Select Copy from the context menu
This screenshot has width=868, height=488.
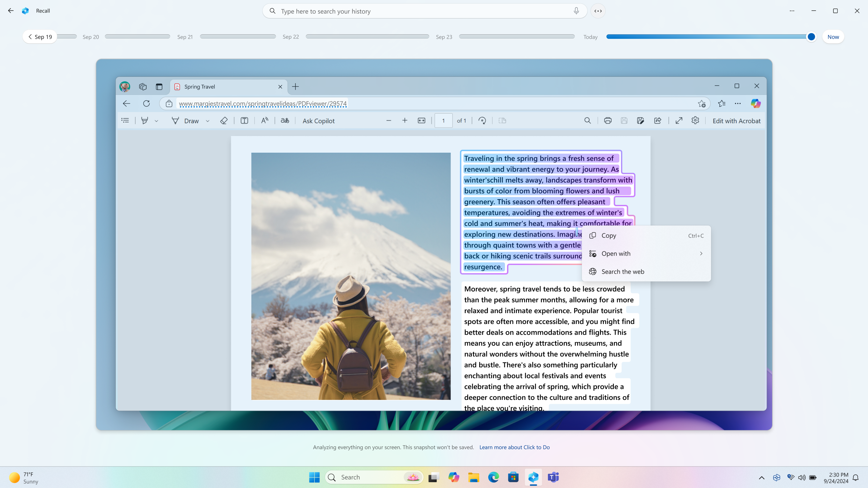609,235
